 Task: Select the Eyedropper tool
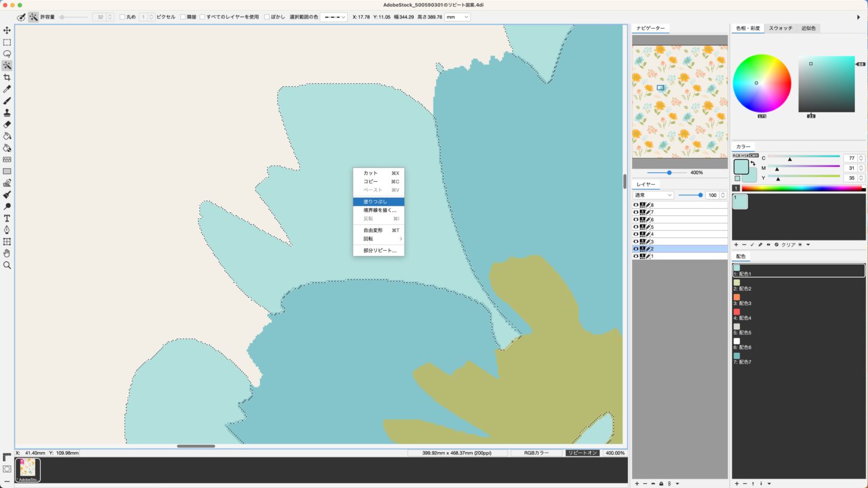click(x=7, y=89)
